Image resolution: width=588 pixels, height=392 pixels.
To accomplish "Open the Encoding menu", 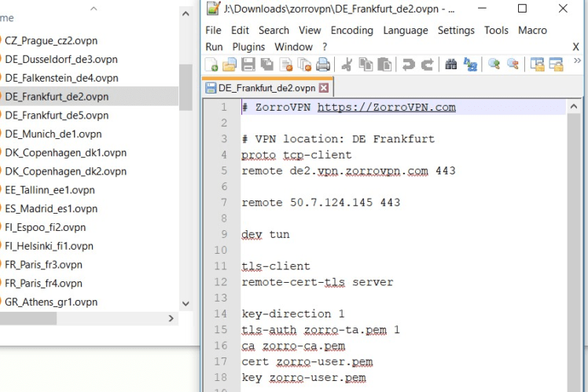I will tap(351, 31).
